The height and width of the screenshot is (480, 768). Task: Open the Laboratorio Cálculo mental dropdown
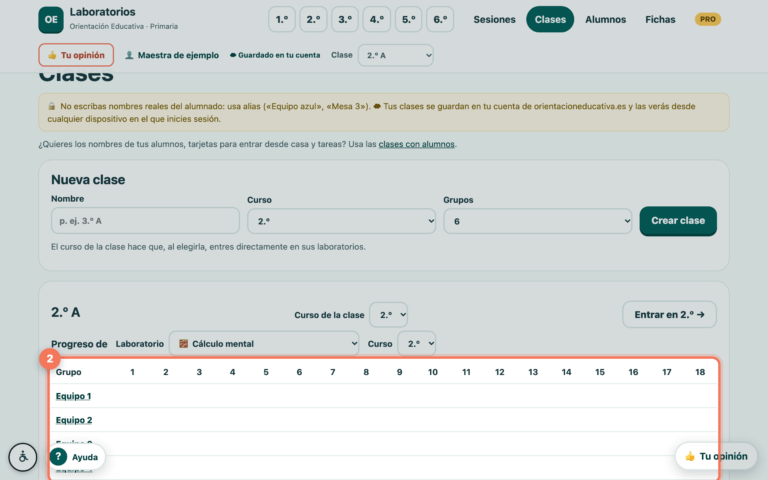coord(264,343)
